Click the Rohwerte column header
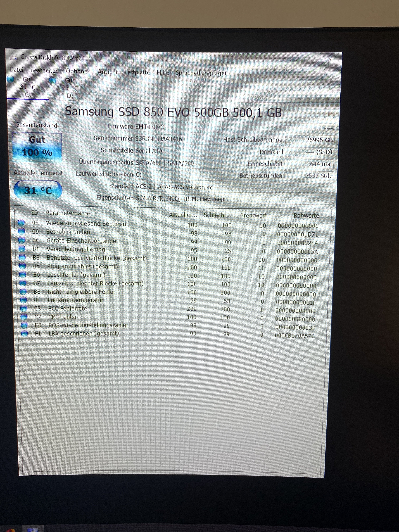 [306, 216]
